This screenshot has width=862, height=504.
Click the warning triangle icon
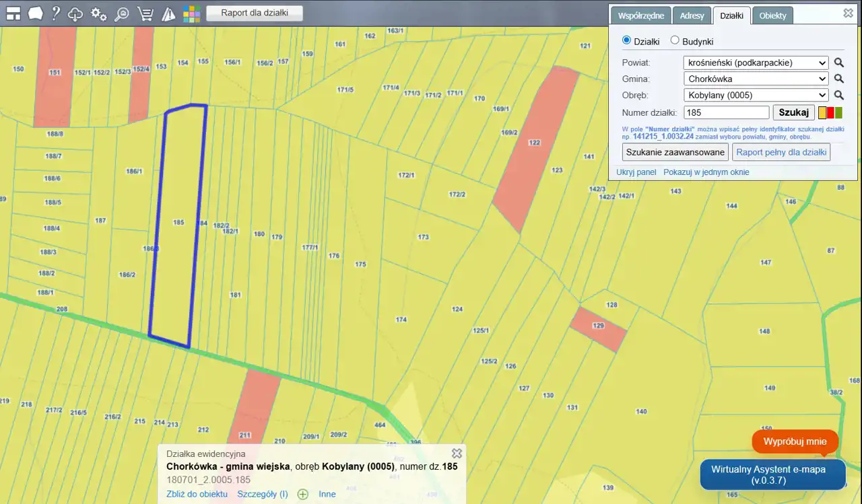coord(168,13)
